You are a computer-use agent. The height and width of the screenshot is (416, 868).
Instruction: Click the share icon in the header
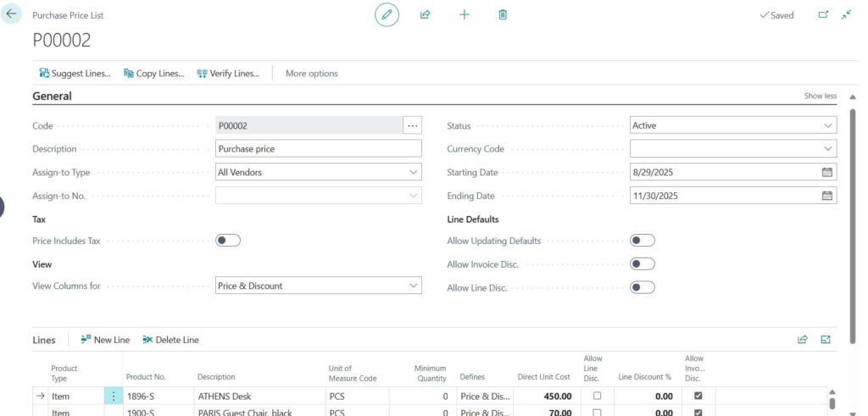(426, 15)
